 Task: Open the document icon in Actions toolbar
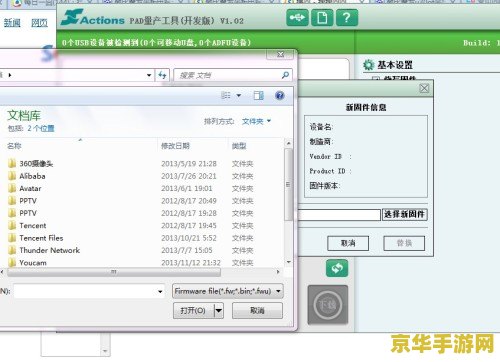(322, 17)
